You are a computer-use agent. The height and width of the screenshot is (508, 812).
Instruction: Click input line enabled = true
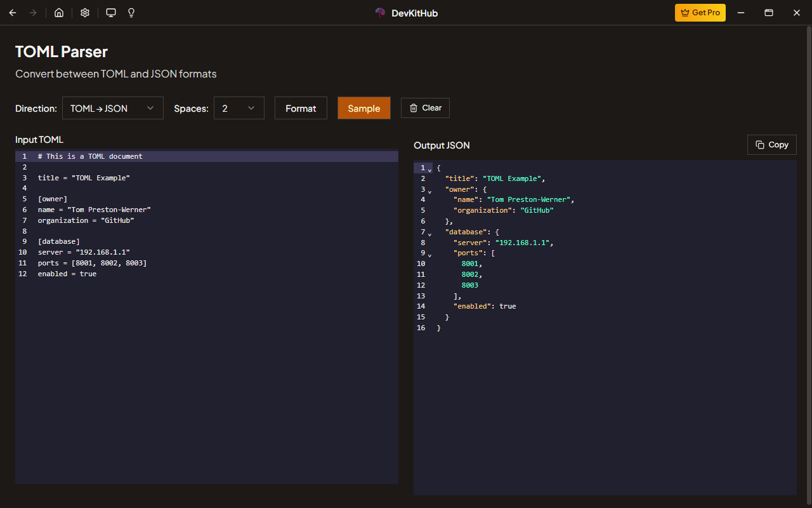pyautogui.click(x=67, y=274)
